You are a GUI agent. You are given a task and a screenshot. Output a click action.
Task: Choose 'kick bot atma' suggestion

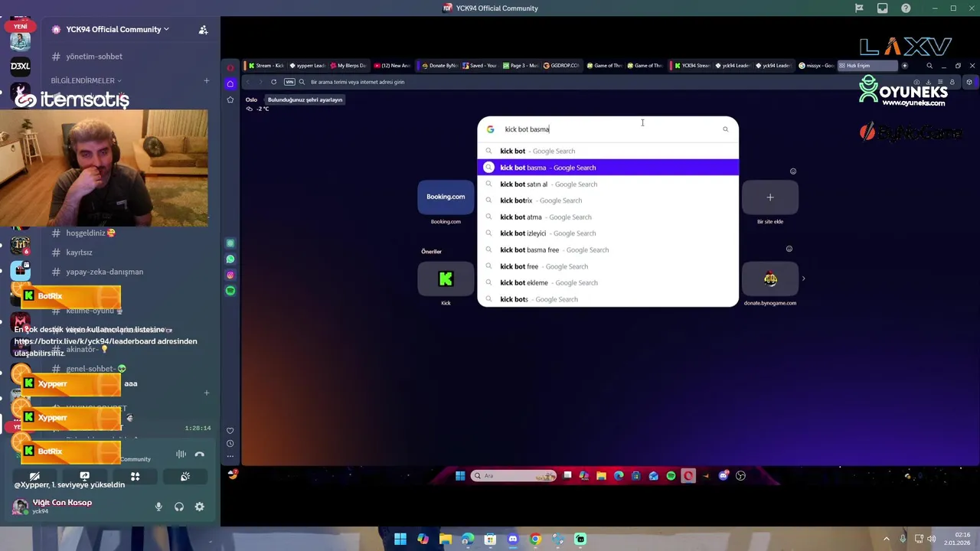click(608, 217)
